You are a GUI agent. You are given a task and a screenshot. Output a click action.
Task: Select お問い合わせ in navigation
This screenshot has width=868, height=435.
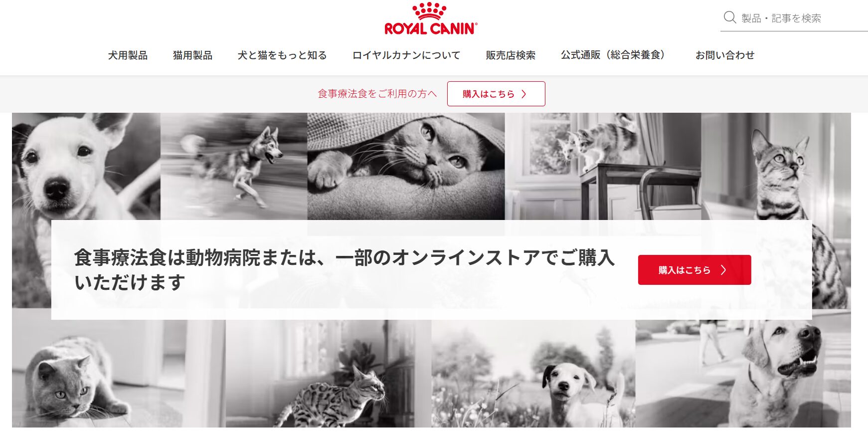pos(725,55)
